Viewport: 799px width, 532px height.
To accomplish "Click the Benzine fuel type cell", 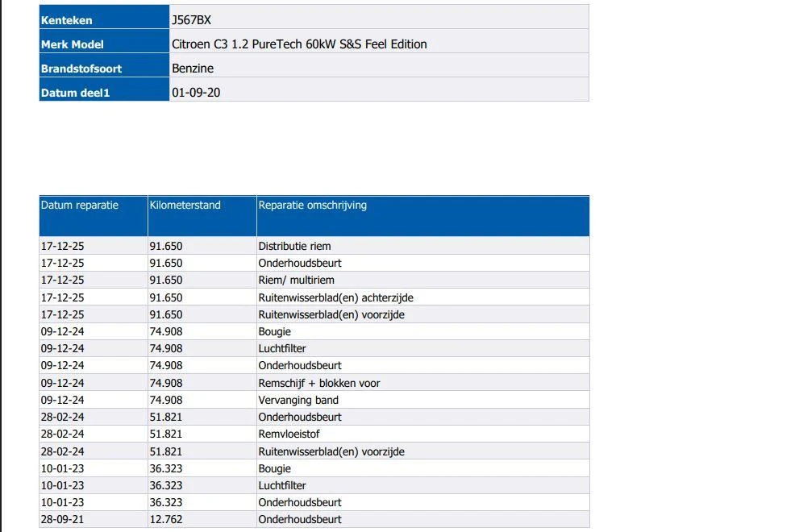I will (193, 69).
